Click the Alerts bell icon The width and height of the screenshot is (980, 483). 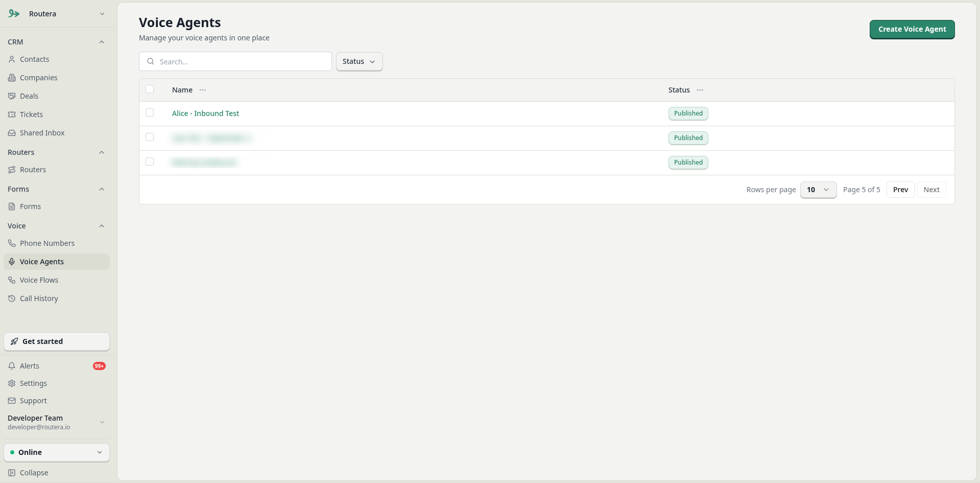12,366
